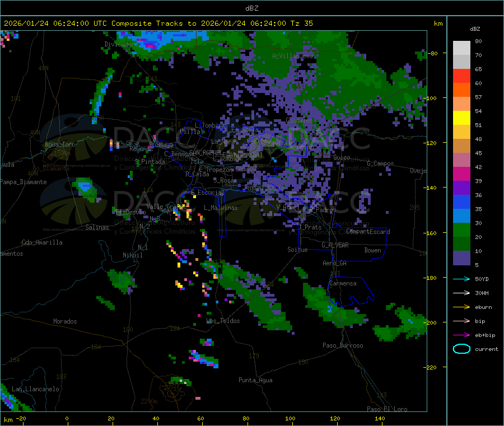Click the 'Agua_Toro' map label
The width and height of the screenshot is (504, 426).
(60, 144)
